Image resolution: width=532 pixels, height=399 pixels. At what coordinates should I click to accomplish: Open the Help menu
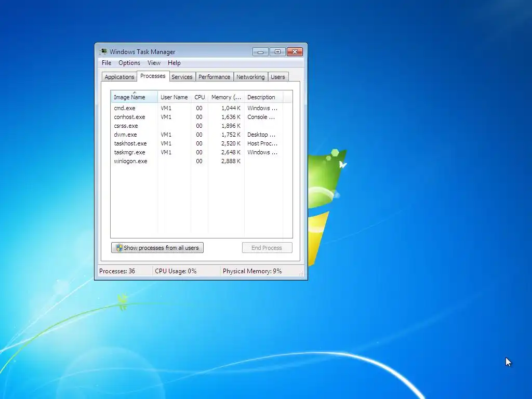click(x=174, y=63)
